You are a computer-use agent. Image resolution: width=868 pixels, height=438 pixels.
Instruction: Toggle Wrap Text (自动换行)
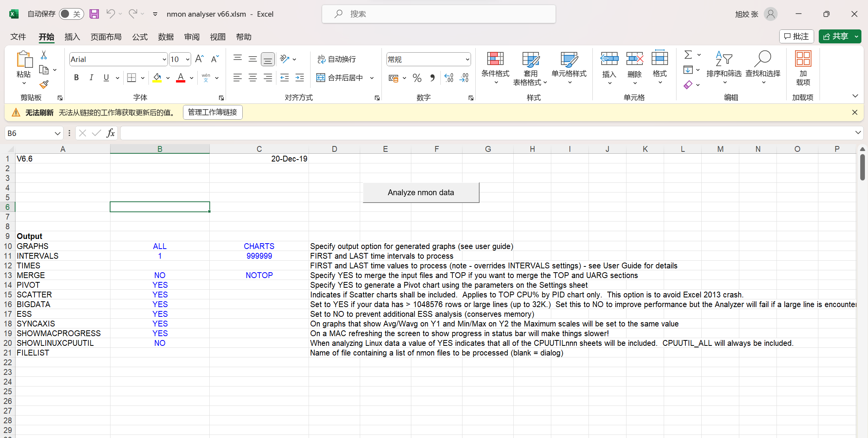point(337,59)
